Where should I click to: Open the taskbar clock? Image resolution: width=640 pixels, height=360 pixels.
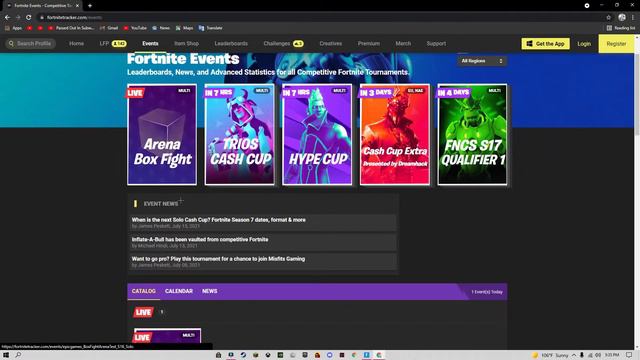[x=612, y=355]
